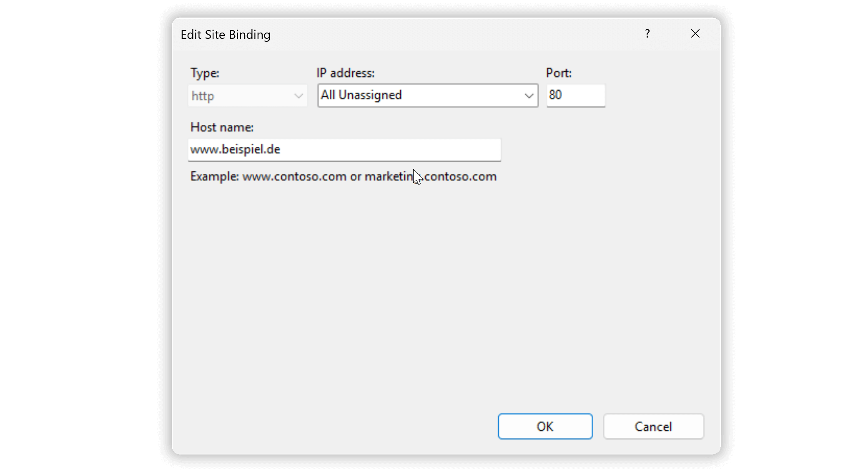Click the IP address dropdown chevron arrow
Screen dimensions: 868x472
click(529, 95)
